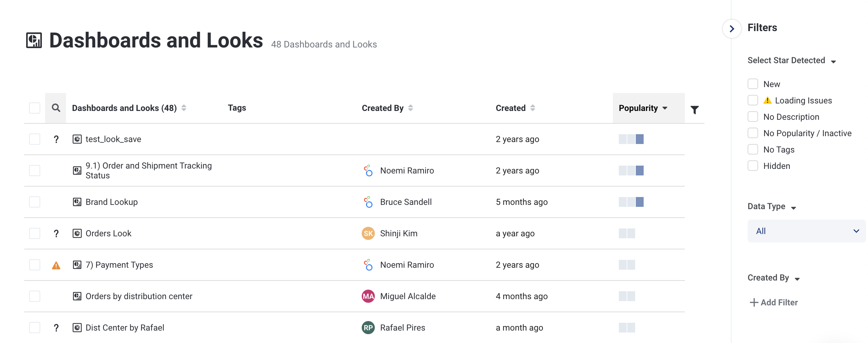Click the question mark next to test_look_save
The width and height of the screenshot is (868, 343).
tap(56, 139)
